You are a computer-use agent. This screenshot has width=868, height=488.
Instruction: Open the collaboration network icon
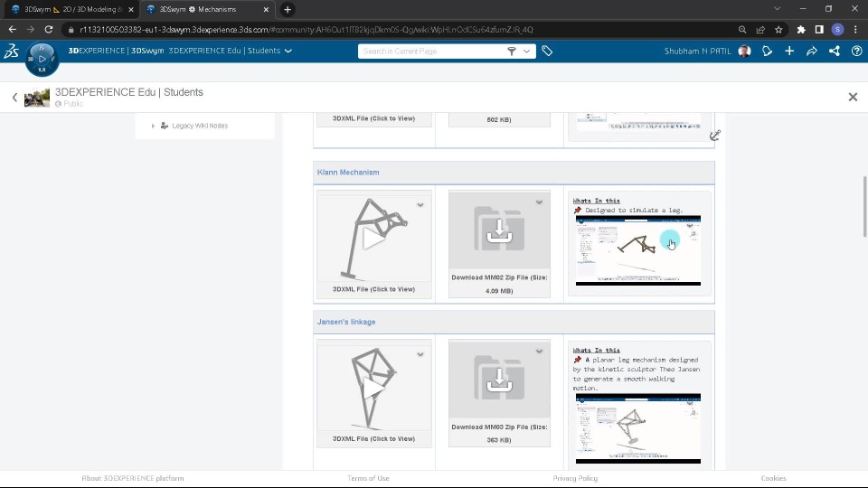835,51
